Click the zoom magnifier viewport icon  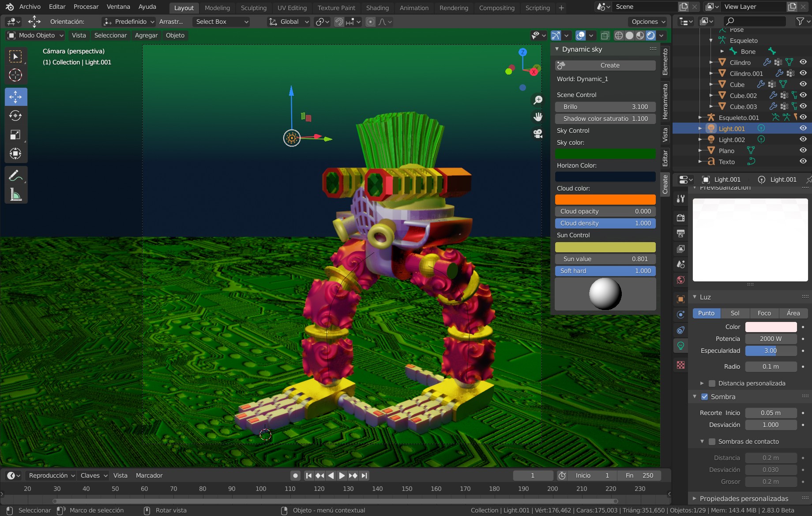point(538,100)
